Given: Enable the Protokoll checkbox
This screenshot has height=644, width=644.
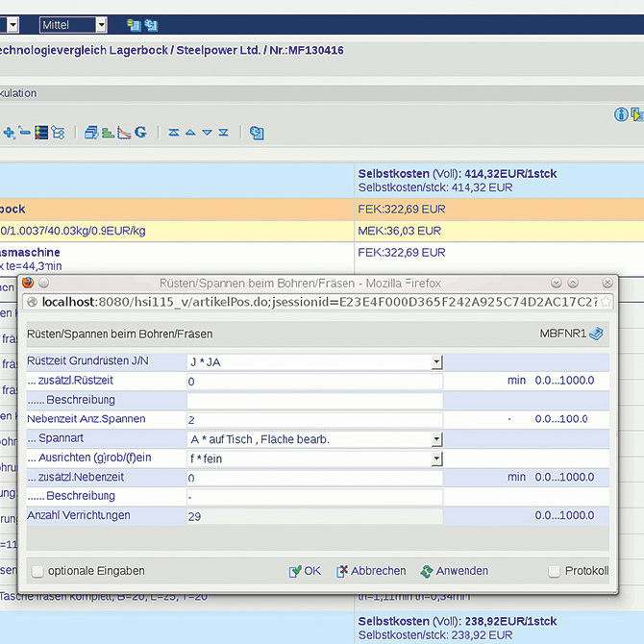Looking at the screenshot, I should pyautogui.click(x=554, y=571).
